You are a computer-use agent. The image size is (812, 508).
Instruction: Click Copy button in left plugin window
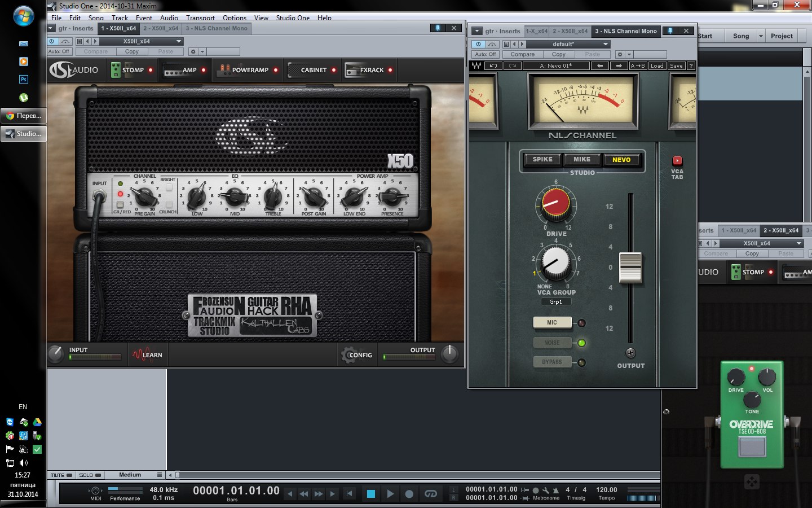click(x=132, y=51)
